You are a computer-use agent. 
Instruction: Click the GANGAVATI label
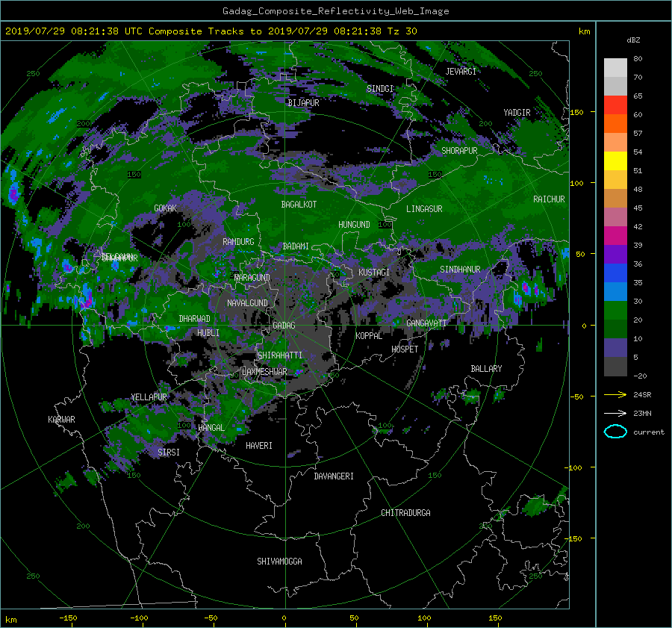coord(426,323)
